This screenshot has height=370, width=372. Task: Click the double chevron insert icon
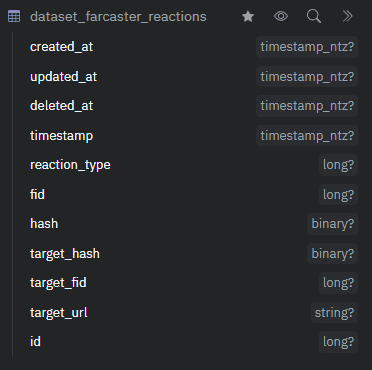click(347, 16)
